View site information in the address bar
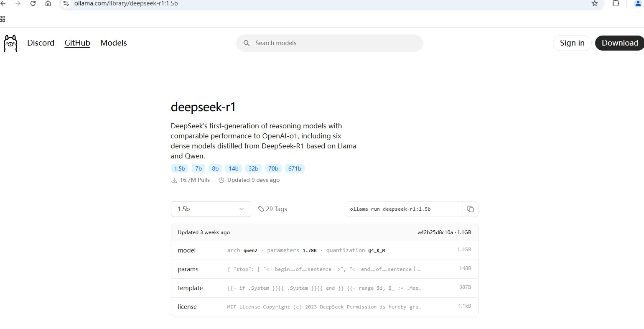 click(66, 3)
